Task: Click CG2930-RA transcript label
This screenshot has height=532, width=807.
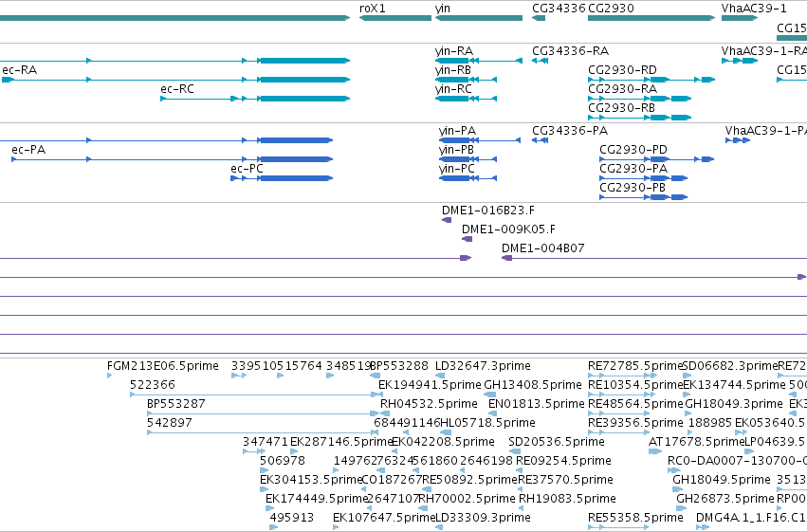Action: pyautogui.click(x=623, y=89)
